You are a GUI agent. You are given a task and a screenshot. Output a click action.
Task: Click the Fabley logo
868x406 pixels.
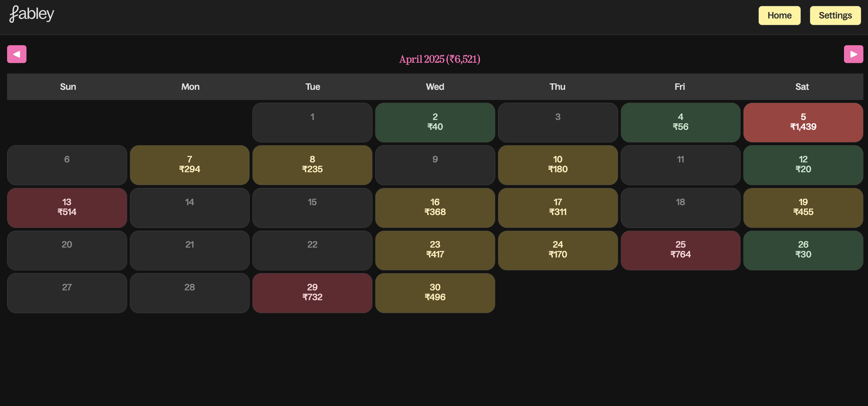click(32, 14)
